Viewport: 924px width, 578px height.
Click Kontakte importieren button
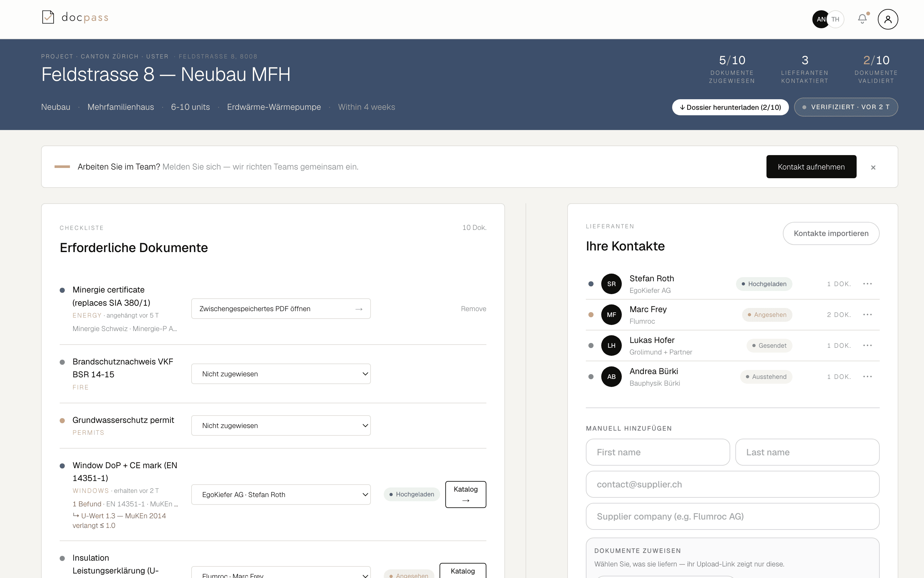point(831,233)
